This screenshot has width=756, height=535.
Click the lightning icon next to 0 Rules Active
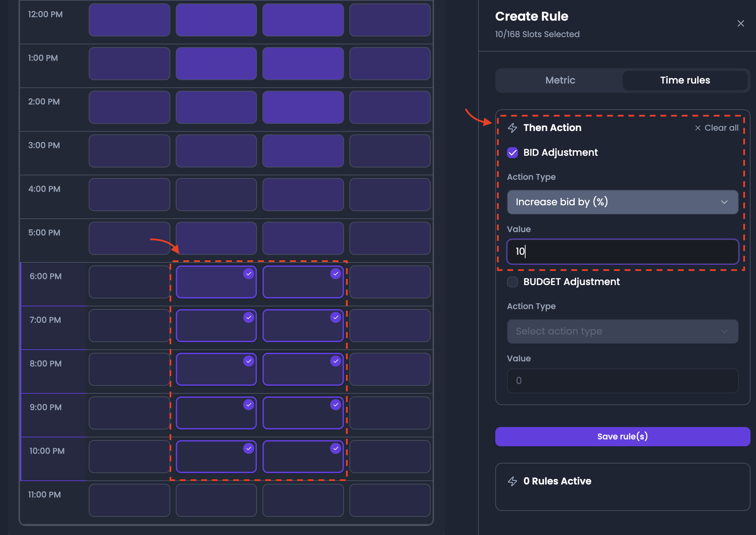(512, 481)
